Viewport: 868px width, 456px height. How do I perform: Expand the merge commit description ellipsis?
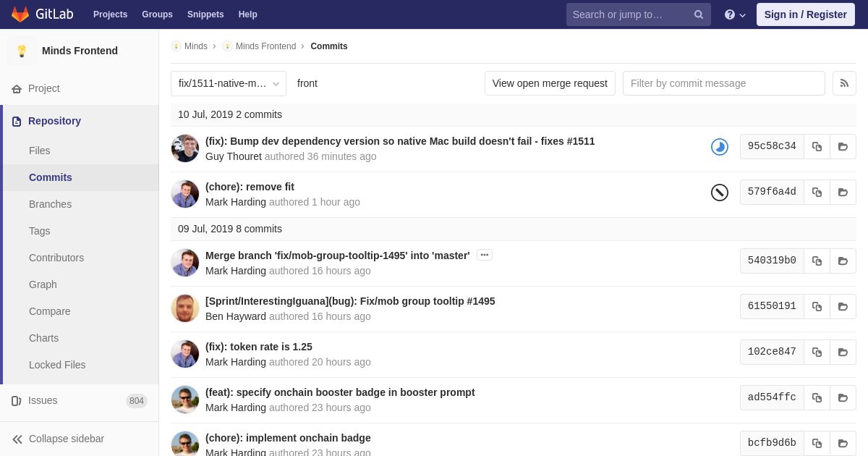(485, 255)
